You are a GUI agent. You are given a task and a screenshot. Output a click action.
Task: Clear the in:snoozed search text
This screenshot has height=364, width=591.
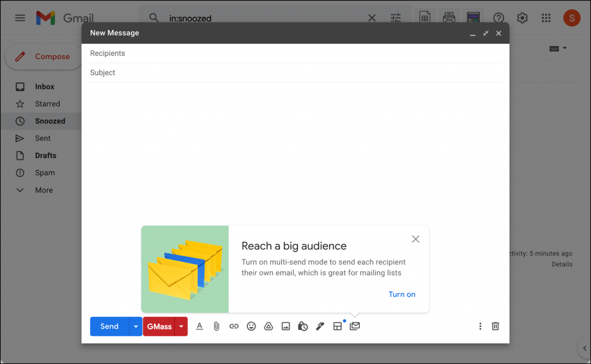[x=372, y=18]
